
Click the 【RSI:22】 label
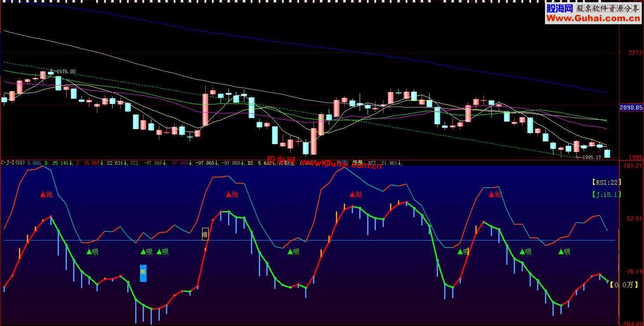pos(607,182)
